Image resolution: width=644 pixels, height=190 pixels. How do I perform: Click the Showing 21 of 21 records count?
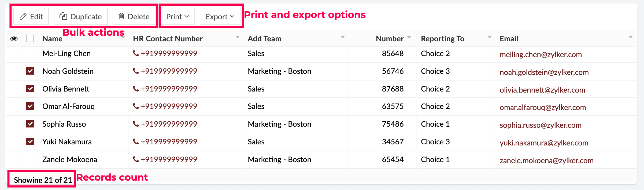[43, 180]
